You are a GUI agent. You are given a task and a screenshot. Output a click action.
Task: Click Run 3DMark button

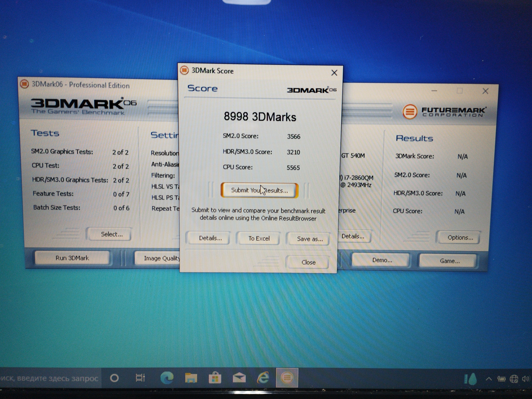(72, 258)
